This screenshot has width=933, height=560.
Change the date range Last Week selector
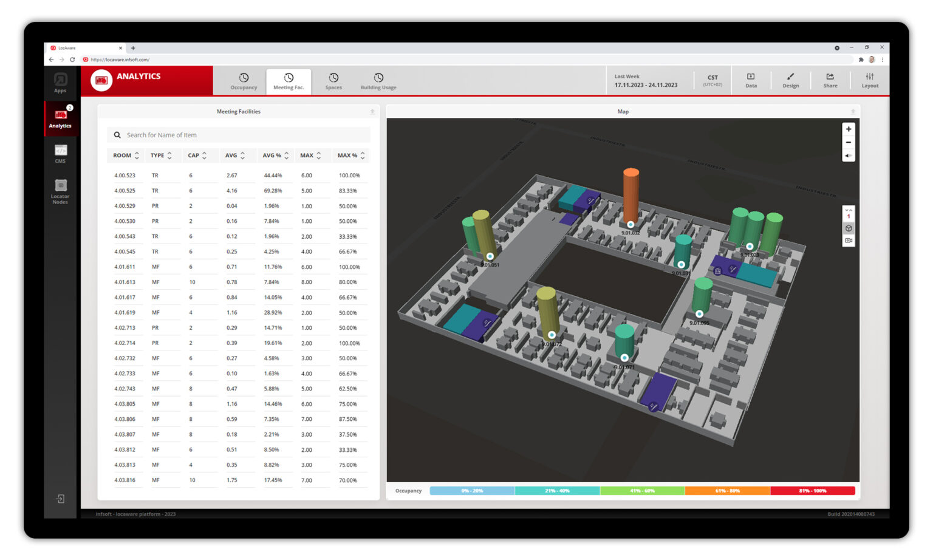pos(645,81)
